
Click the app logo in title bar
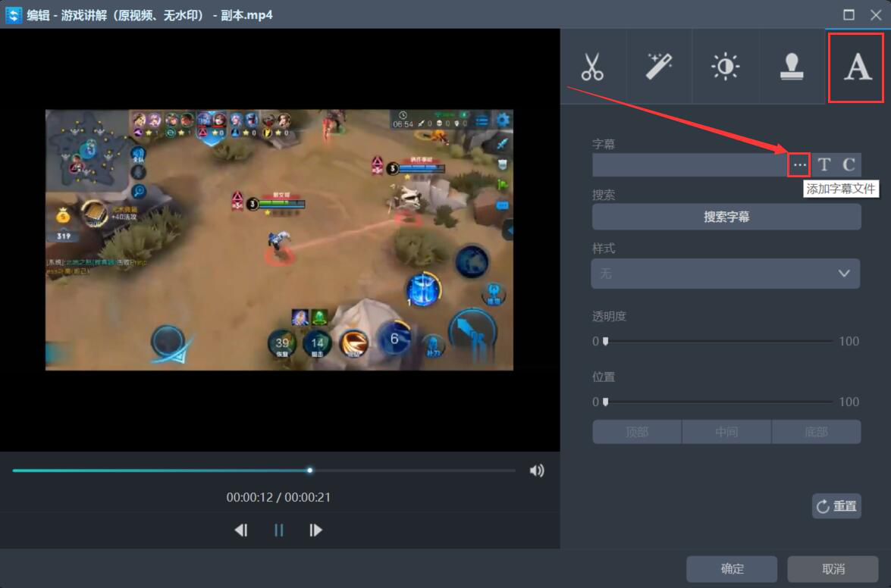14,14
